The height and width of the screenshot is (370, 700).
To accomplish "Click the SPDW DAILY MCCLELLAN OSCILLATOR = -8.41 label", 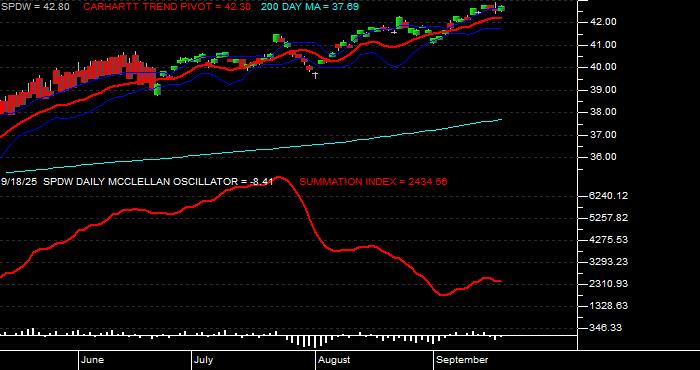I will click(158, 182).
